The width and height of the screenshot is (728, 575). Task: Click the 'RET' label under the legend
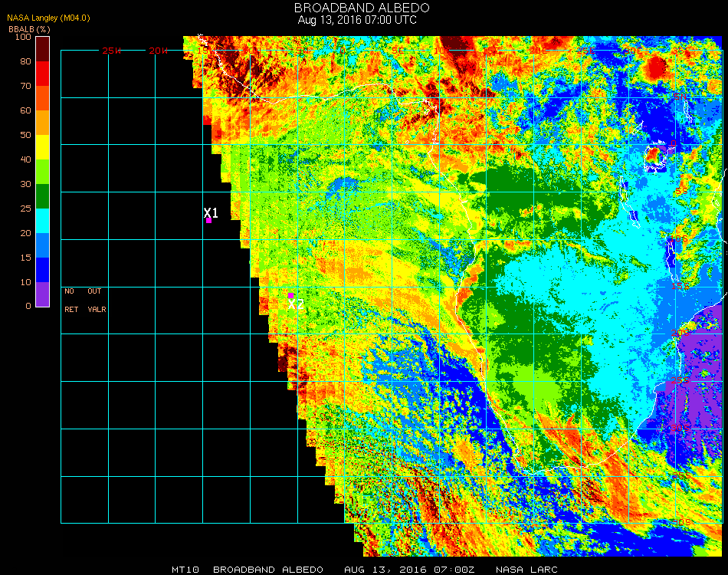(x=71, y=309)
